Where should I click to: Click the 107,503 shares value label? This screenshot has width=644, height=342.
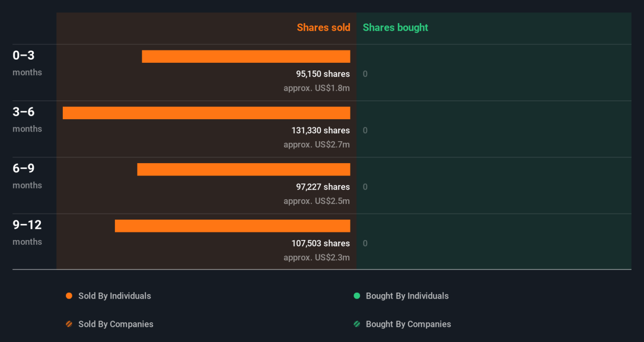tap(321, 244)
